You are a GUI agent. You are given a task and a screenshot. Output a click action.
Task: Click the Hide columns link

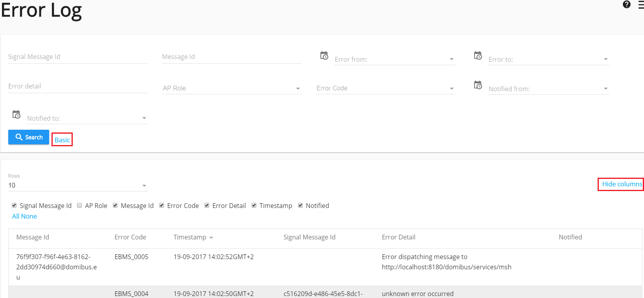622,184
